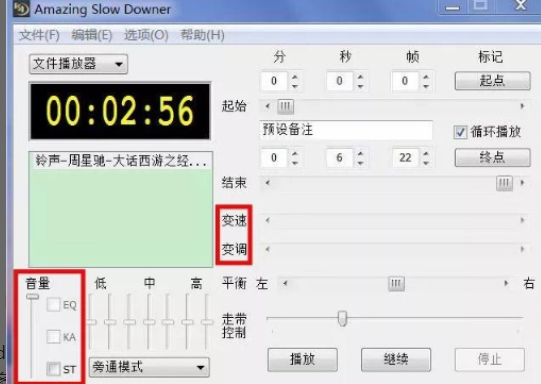Increase start frames with up arrow

coord(426,76)
